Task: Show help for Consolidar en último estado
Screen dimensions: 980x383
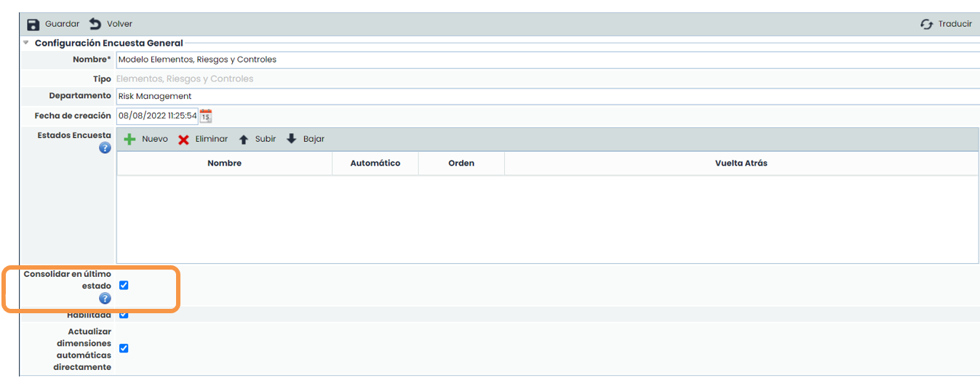Action: (105, 299)
